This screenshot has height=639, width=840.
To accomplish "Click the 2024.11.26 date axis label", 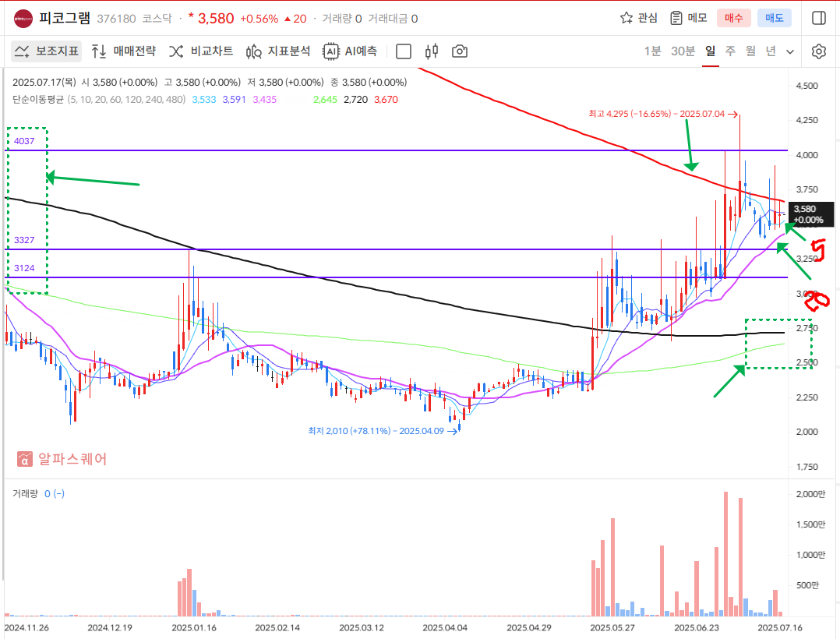I will tap(26, 628).
